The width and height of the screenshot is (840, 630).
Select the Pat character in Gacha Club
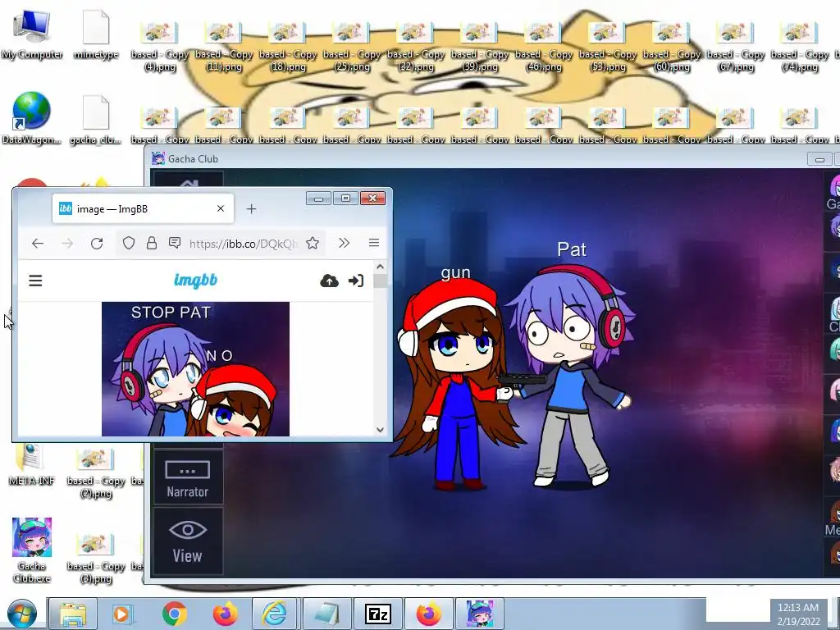tap(572, 375)
